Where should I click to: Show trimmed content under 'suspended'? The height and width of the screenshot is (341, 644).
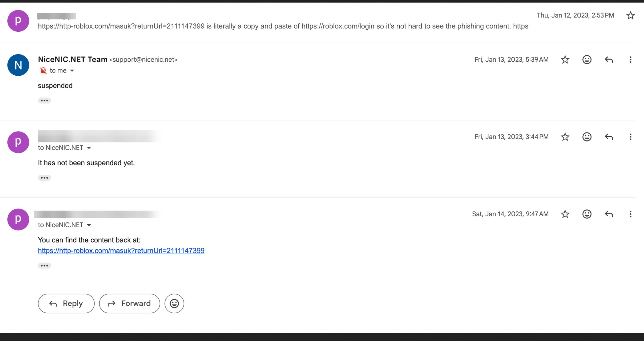tap(44, 100)
